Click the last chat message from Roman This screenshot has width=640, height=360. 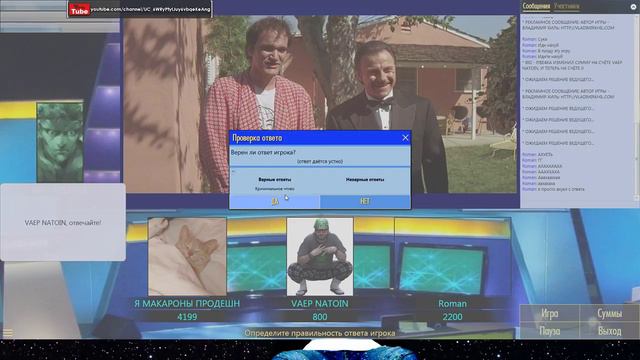click(553, 189)
